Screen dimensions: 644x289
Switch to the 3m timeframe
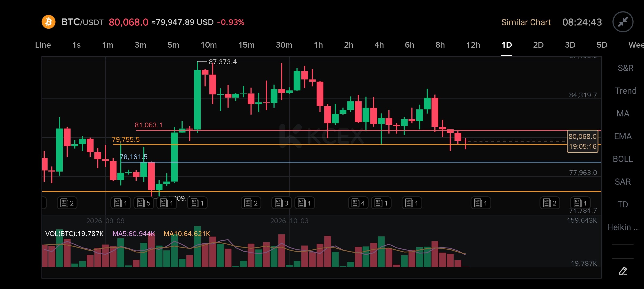pos(140,45)
